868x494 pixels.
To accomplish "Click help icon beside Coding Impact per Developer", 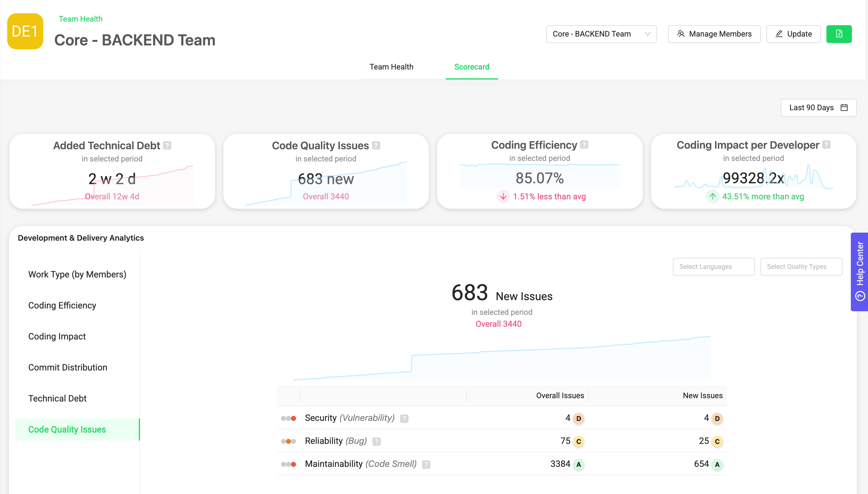I will pyautogui.click(x=826, y=145).
